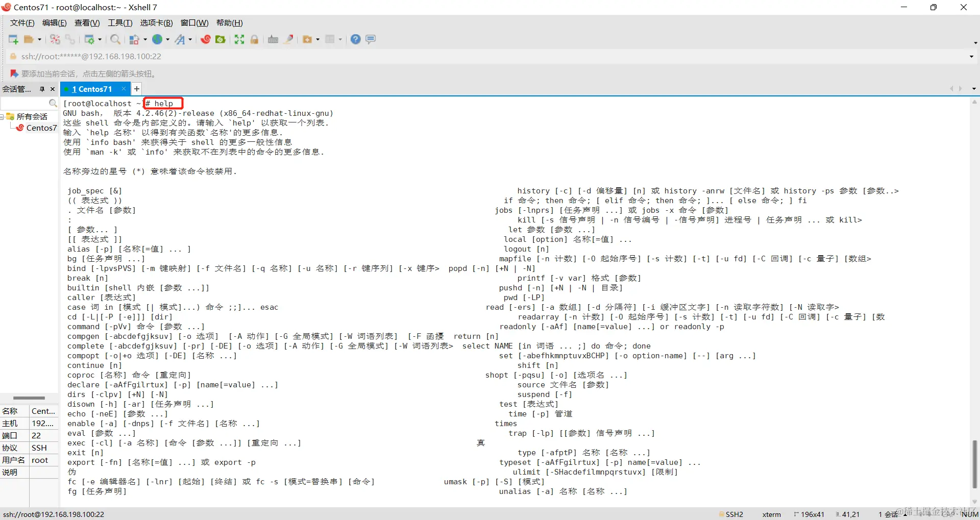The height and width of the screenshot is (520, 980).
Task: Open the dropdown arrow beside Open folder icon
Action: coord(39,39)
